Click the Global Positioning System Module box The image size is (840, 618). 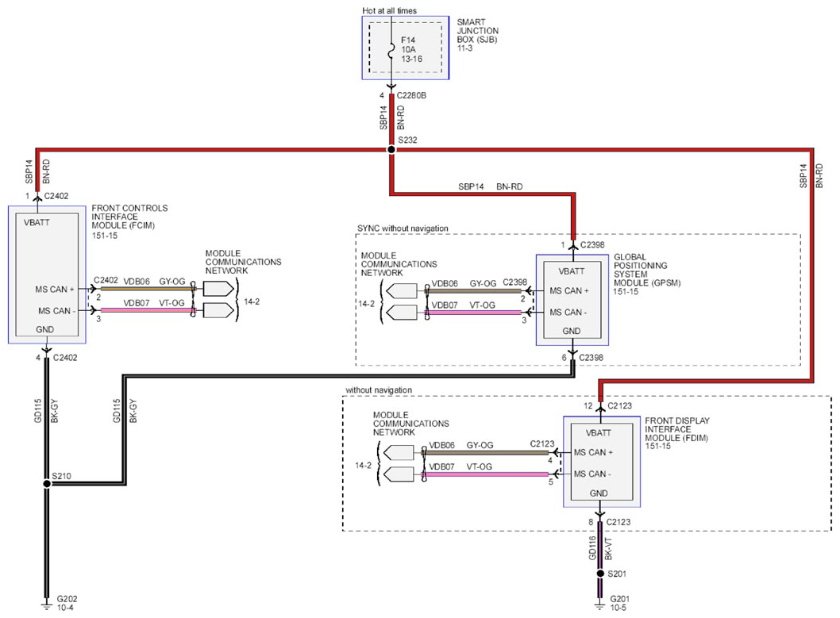(x=572, y=300)
